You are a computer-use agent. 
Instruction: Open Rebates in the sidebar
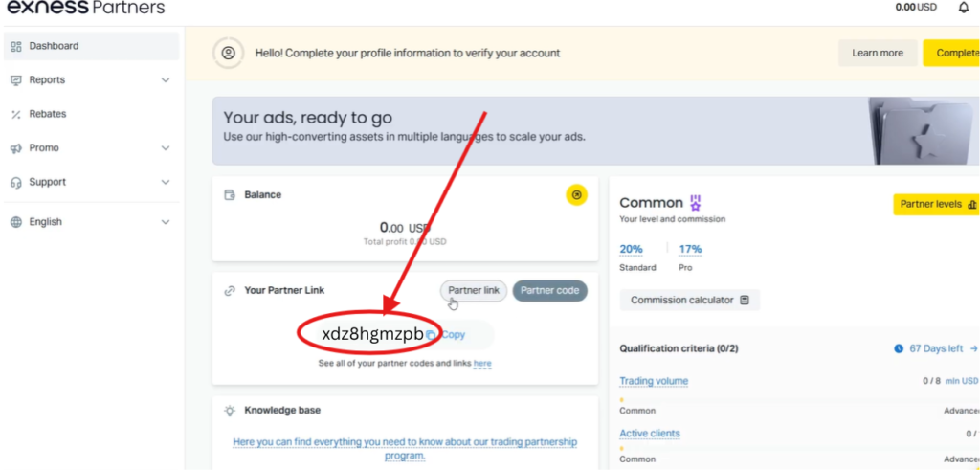[x=91, y=114]
